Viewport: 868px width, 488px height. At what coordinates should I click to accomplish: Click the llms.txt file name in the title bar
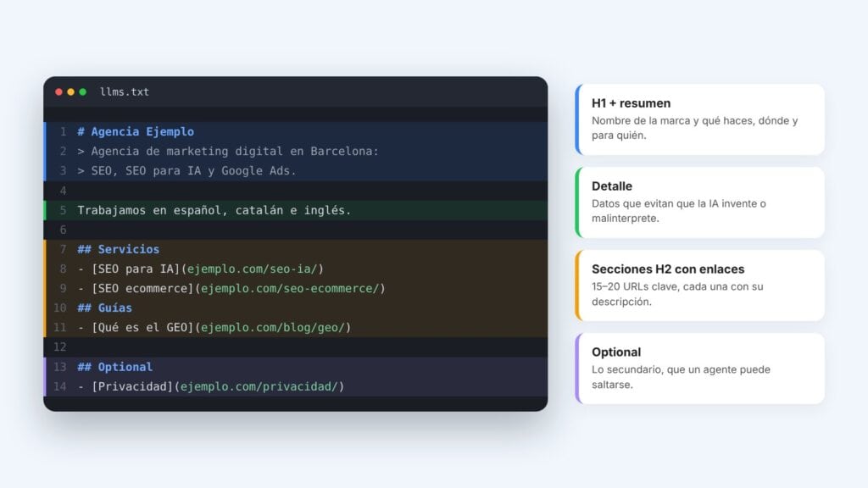click(125, 91)
